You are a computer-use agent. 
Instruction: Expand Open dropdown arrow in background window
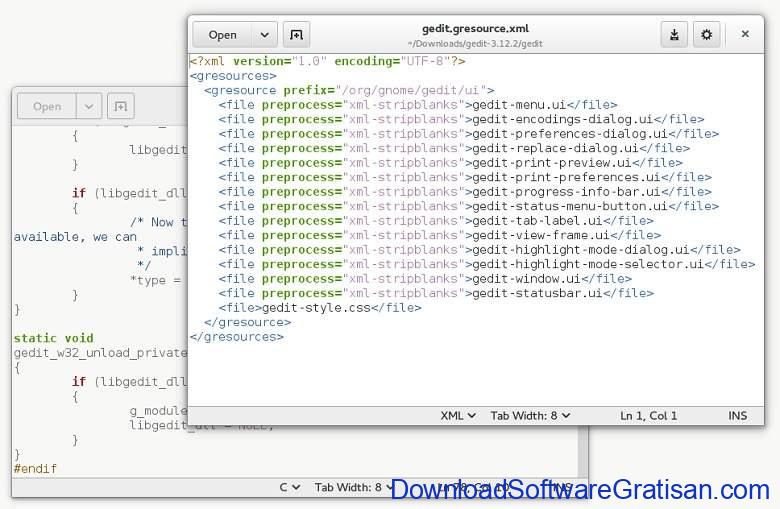[x=89, y=106]
